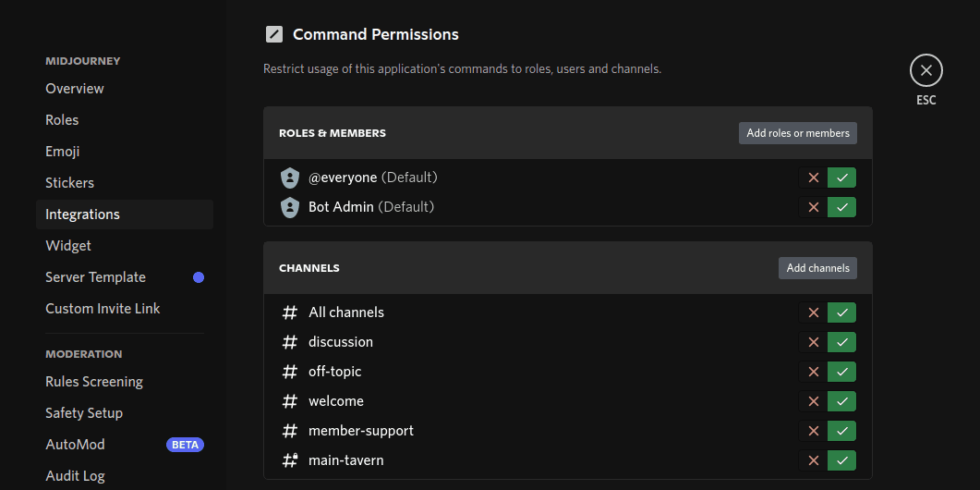The height and width of the screenshot is (490, 980).
Task: Open the Emoji settings section
Action: 63,152
